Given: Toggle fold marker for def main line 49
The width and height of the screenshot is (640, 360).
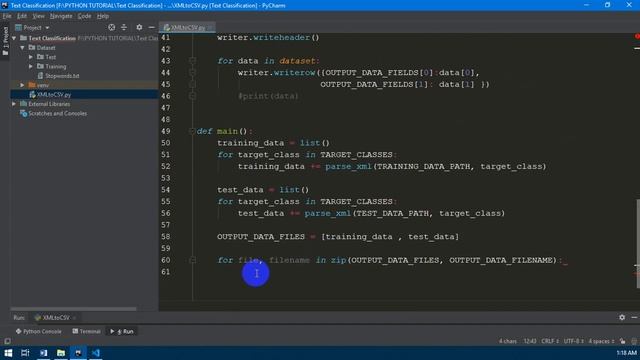Looking at the screenshot, I should [x=192, y=131].
